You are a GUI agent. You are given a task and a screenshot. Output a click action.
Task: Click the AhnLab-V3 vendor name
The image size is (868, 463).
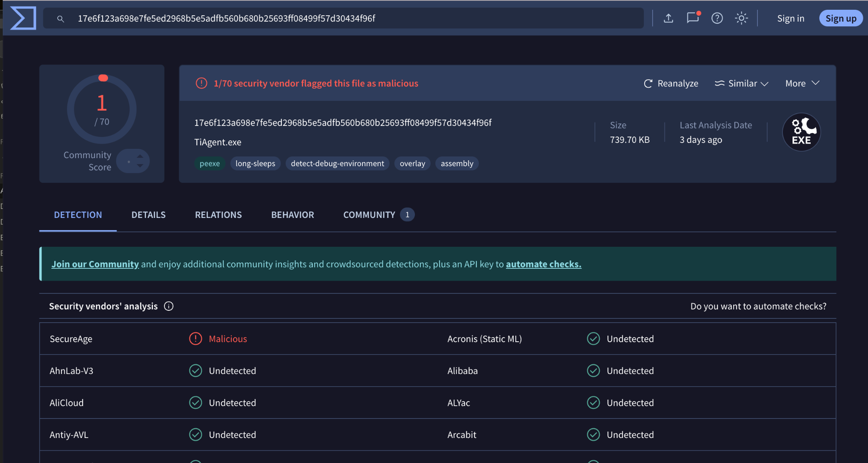(x=71, y=371)
